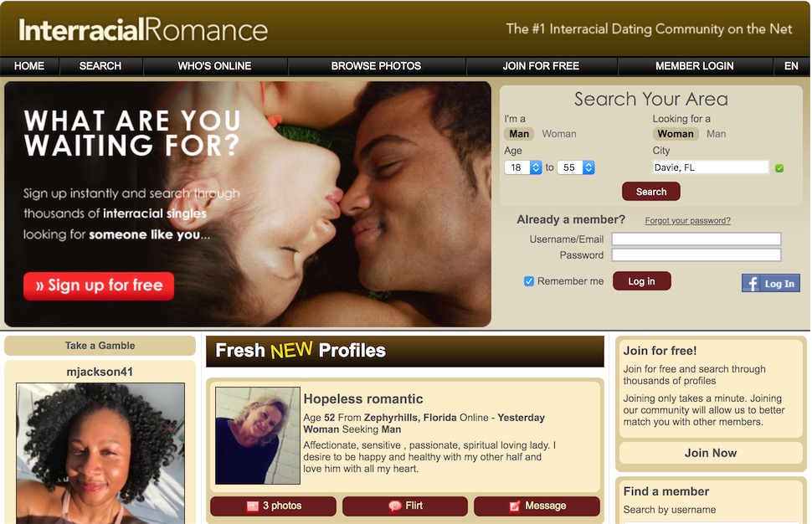This screenshot has width=812, height=524.
Task: Click the Facebook Log In icon button
Action: pyautogui.click(x=771, y=283)
